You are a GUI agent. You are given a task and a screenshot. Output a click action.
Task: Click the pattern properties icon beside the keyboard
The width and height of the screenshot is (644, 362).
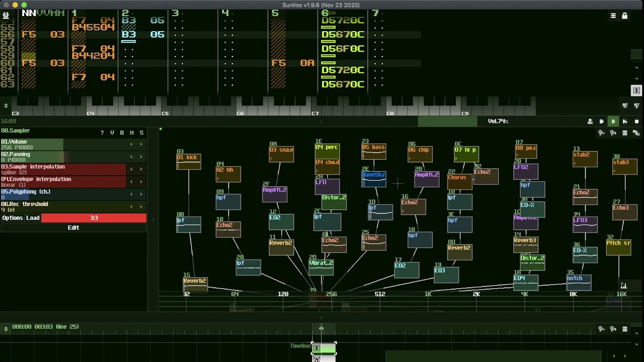(636, 90)
